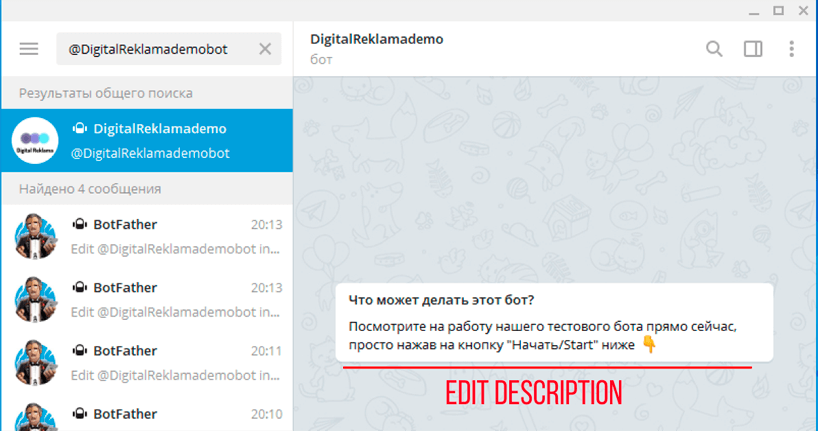
Task: Open BotFather message from 20:10
Action: pyautogui.click(x=147, y=413)
